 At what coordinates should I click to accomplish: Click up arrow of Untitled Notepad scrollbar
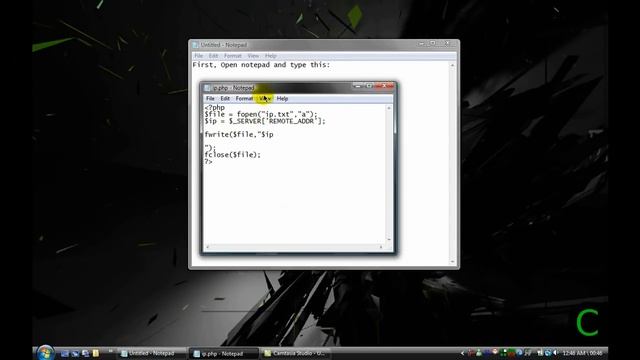coord(452,65)
